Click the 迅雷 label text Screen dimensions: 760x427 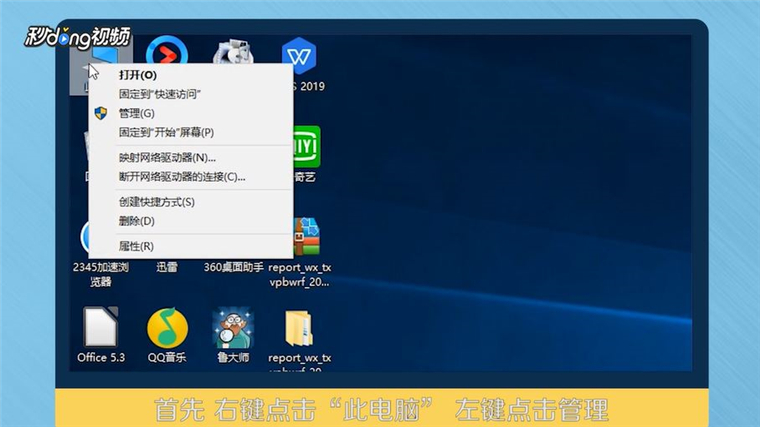tap(167, 267)
